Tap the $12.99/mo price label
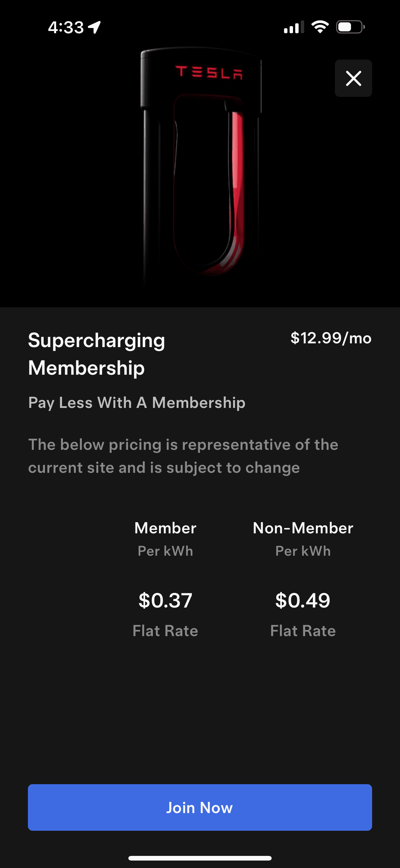 point(331,338)
